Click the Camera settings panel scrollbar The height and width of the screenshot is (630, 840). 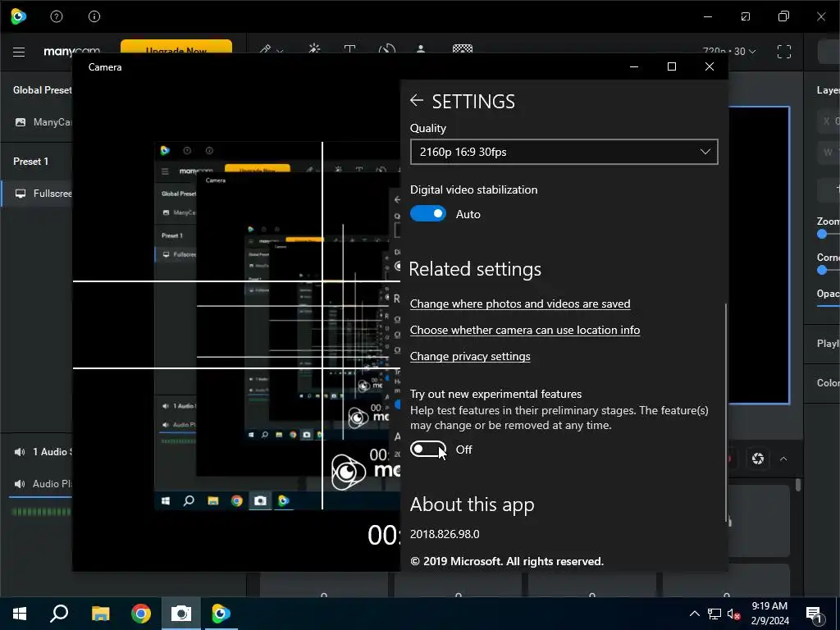pos(726,413)
